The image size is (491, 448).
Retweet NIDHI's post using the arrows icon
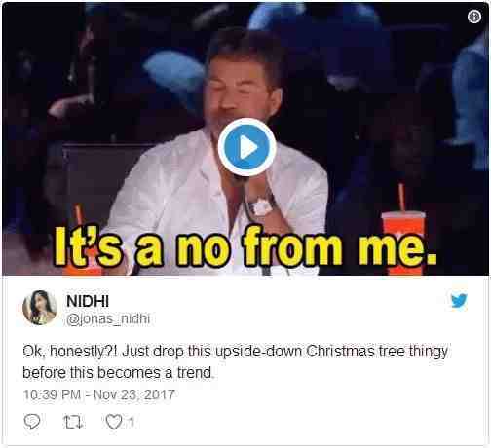coord(73,422)
